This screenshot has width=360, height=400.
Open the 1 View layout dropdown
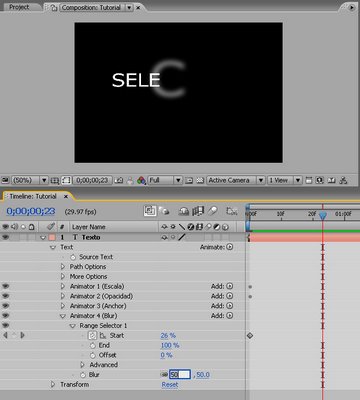tap(284, 180)
